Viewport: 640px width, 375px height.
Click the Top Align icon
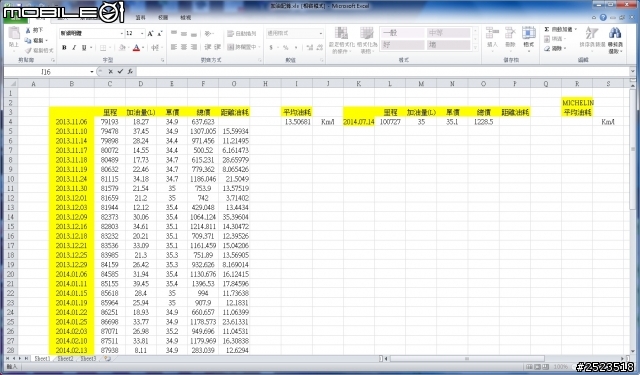(174, 33)
